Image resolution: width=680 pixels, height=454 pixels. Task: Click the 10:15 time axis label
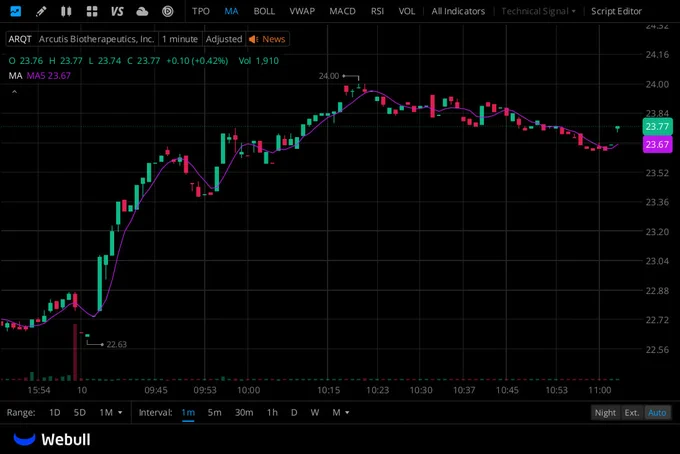pyautogui.click(x=328, y=390)
